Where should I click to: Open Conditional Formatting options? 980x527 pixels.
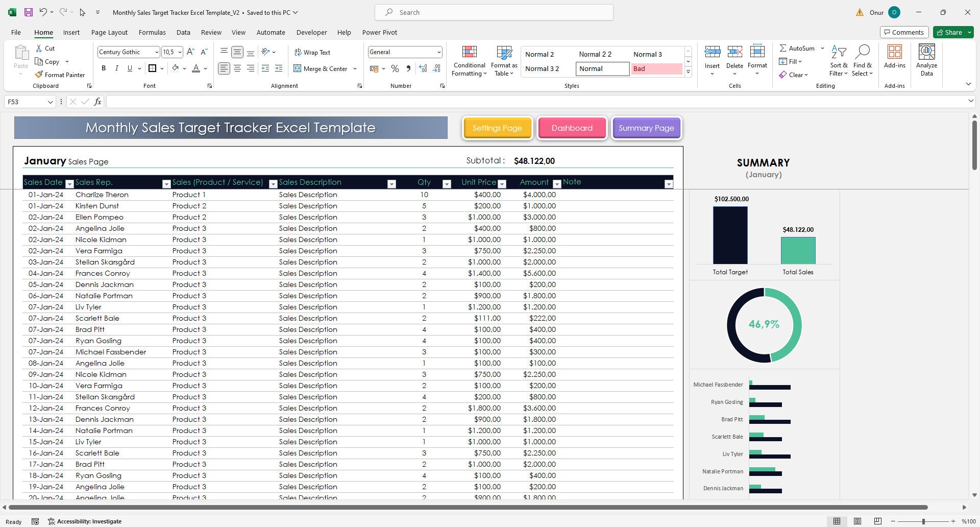[x=469, y=60]
